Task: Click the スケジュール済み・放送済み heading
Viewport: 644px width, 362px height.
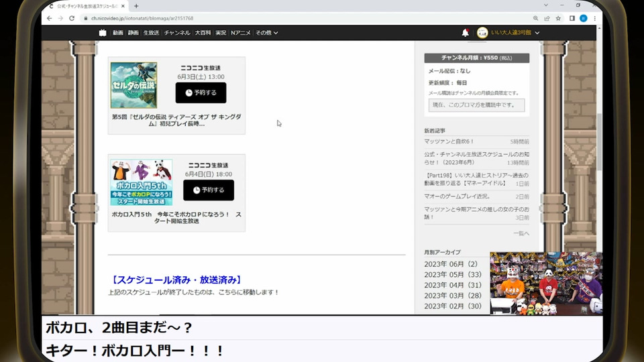Action: pos(176,280)
